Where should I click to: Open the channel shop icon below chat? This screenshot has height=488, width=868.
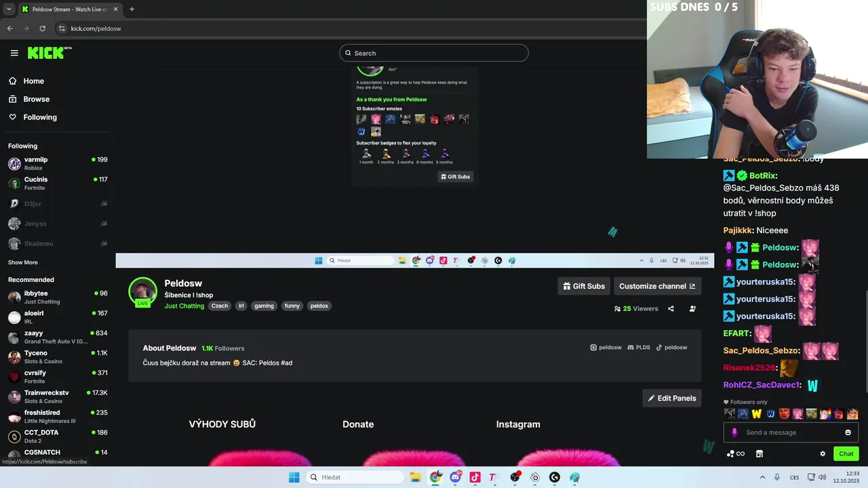759,453
